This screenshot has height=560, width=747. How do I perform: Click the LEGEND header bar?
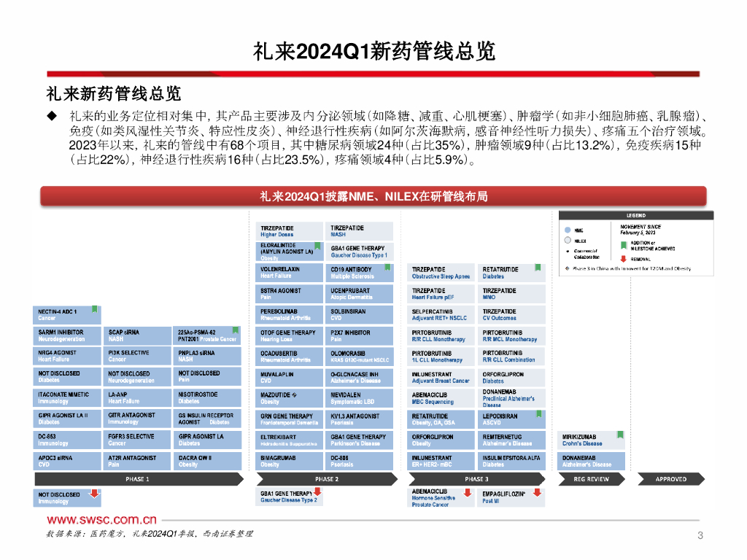coord(636,216)
